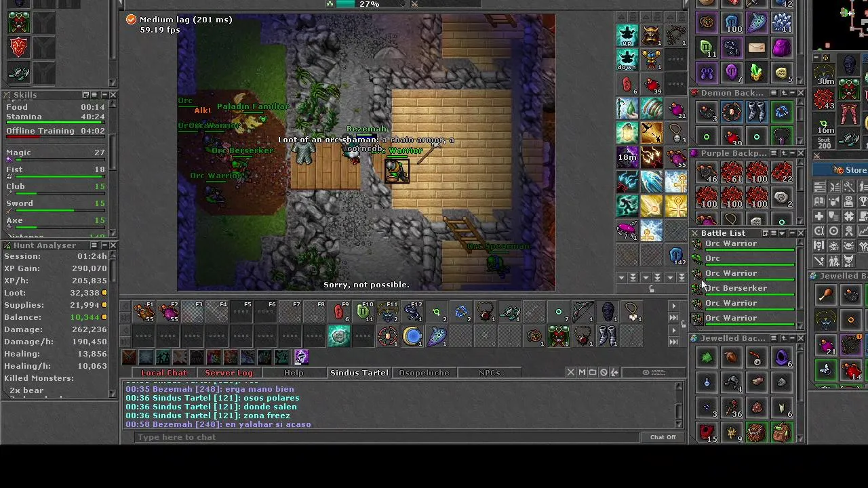The image size is (868, 488).
Task: Jump to the top action bar's last page
Action: pyautogui.click(x=673, y=317)
